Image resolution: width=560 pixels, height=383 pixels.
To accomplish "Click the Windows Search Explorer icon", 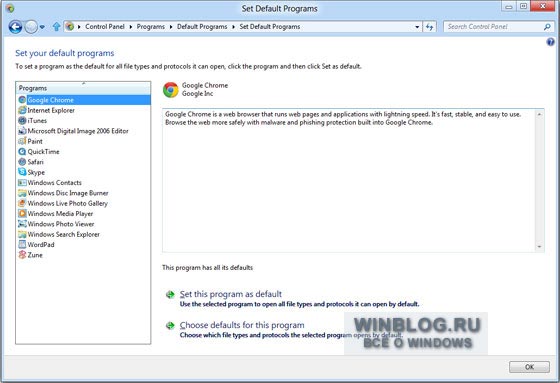I will (22, 234).
